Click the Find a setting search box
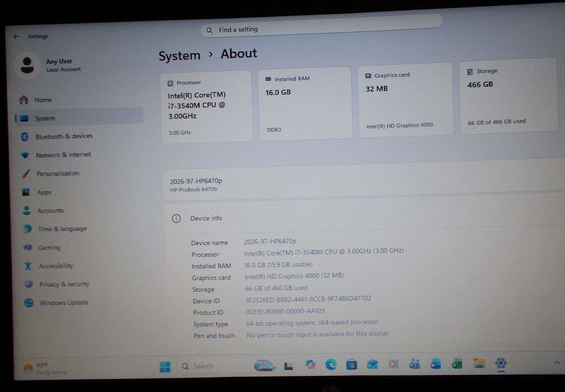This screenshot has height=392, width=565. (x=322, y=26)
